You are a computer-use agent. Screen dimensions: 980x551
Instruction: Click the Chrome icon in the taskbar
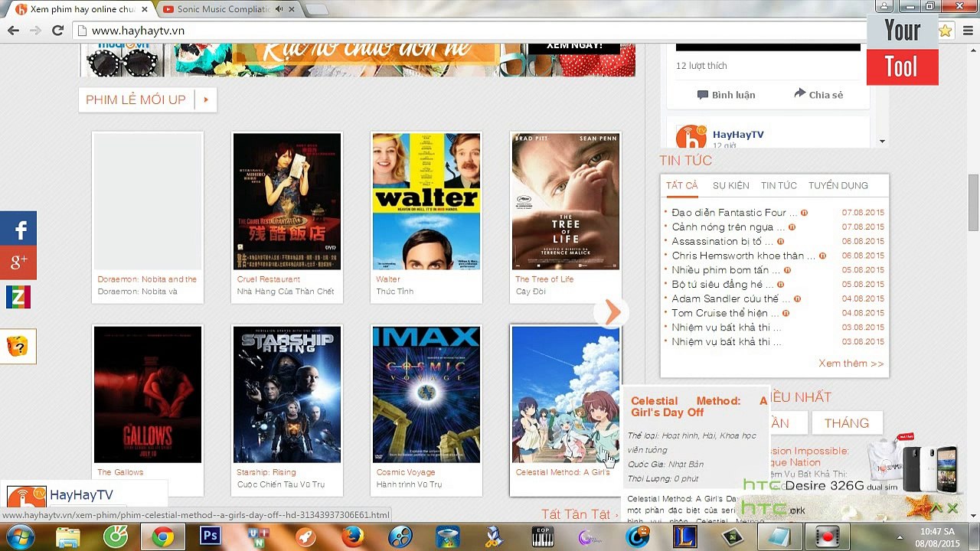[162, 536]
